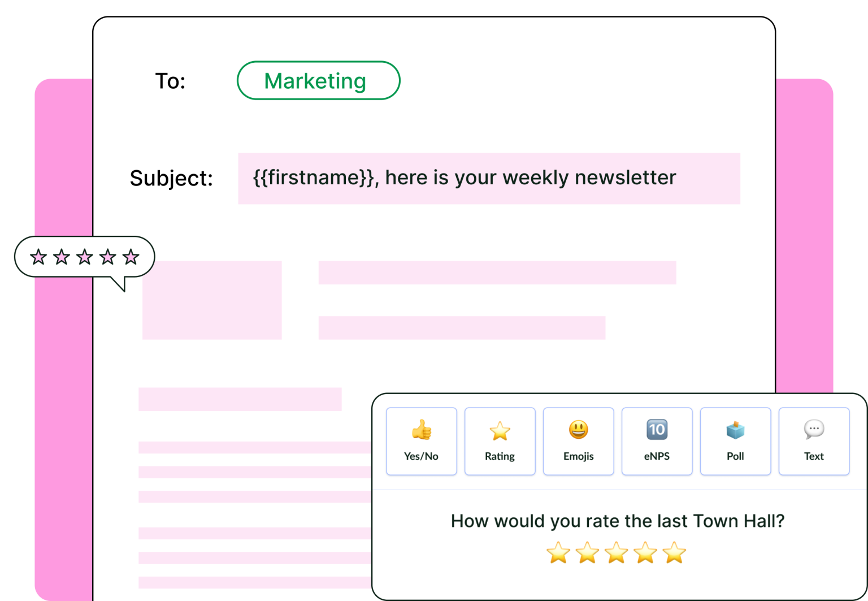Click a pink star in the feedback speech bubble
The height and width of the screenshot is (601, 868).
click(x=84, y=257)
